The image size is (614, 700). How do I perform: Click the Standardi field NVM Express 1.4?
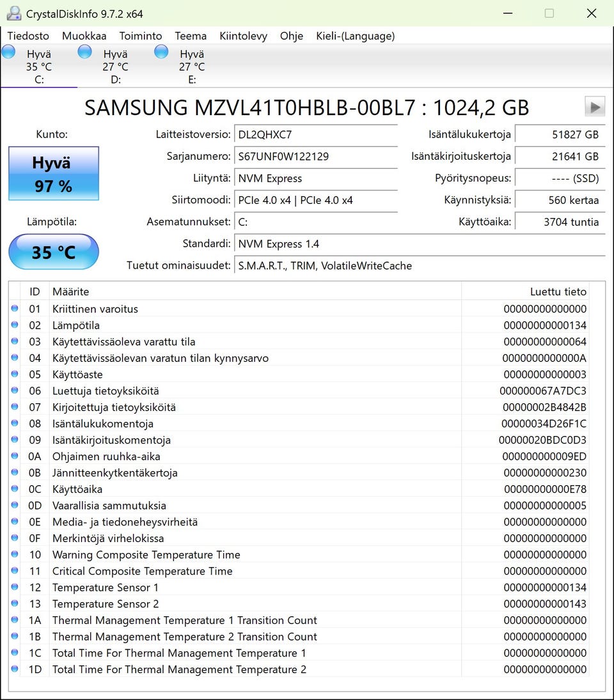[420, 244]
